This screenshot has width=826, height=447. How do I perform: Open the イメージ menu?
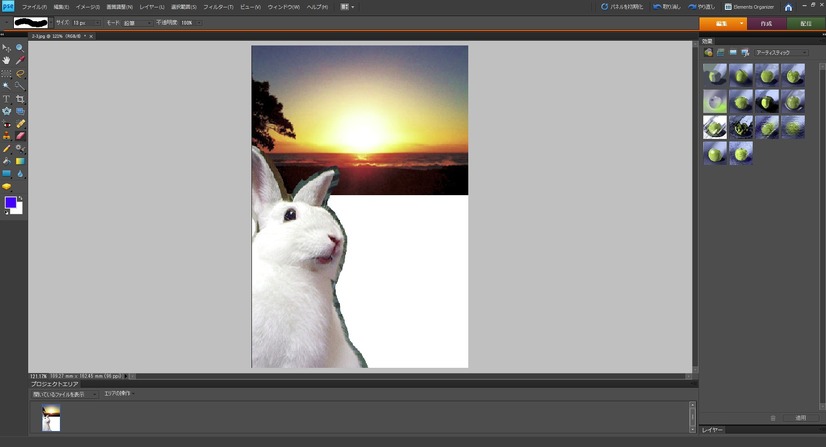point(87,7)
